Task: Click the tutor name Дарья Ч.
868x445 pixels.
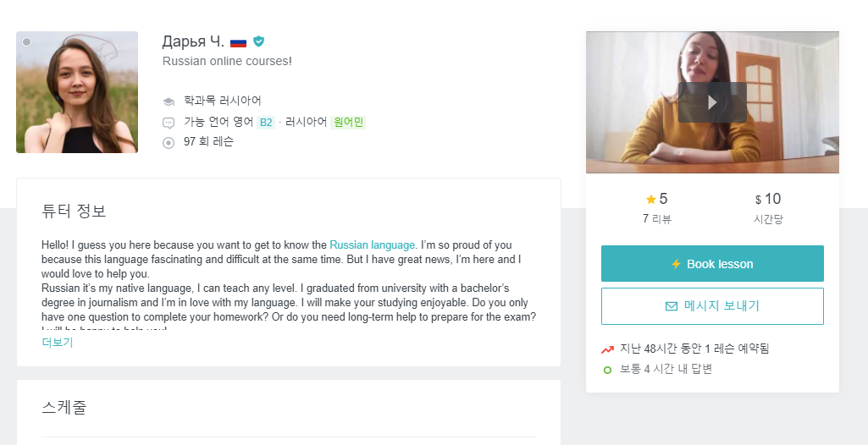Action: coord(193,41)
